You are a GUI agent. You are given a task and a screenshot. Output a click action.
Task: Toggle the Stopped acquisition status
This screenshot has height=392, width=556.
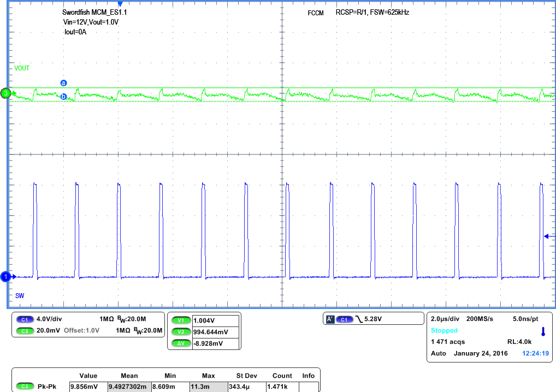pos(443,330)
